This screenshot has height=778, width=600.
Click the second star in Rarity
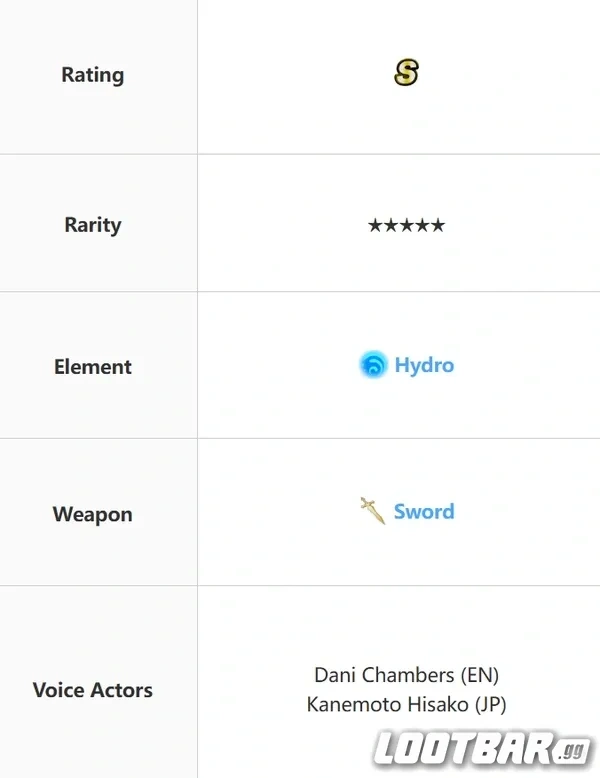pyautogui.click(x=391, y=226)
